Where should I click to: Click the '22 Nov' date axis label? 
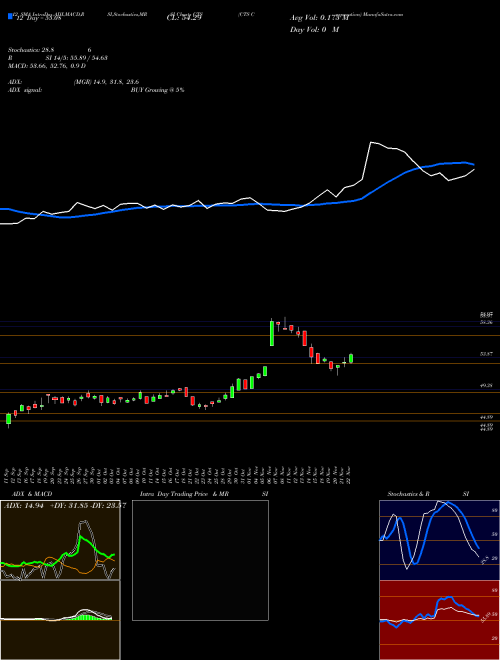point(350,475)
